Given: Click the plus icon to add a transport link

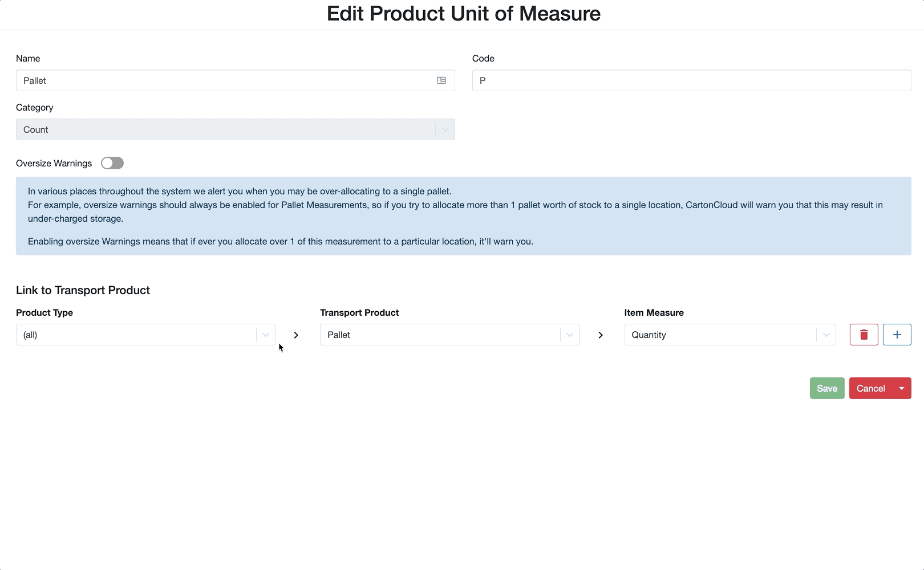Looking at the screenshot, I should point(897,335).
